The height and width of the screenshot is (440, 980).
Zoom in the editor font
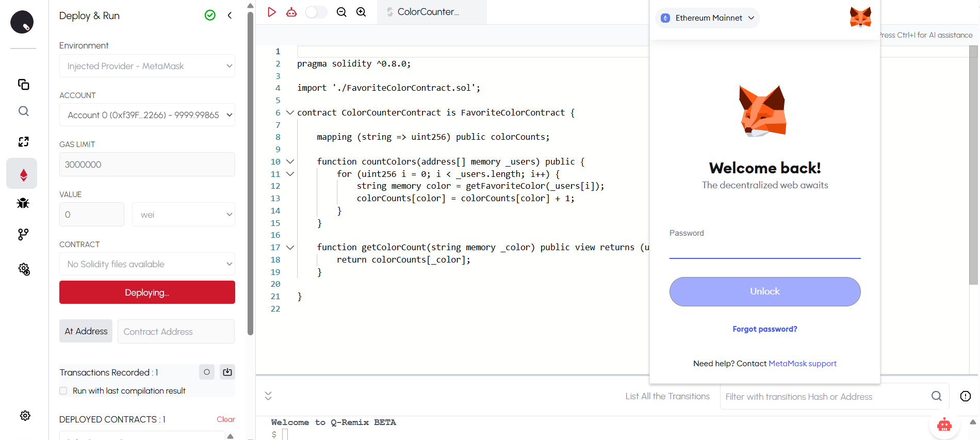click(x=361, y=12)
